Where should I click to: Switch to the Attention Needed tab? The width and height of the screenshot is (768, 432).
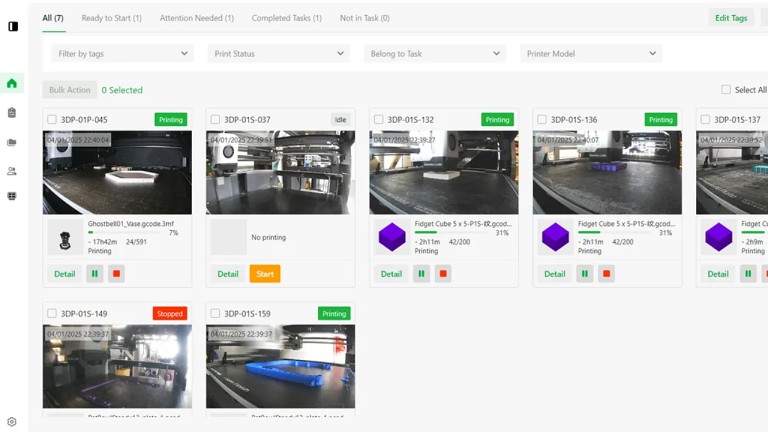click(197, 18)
